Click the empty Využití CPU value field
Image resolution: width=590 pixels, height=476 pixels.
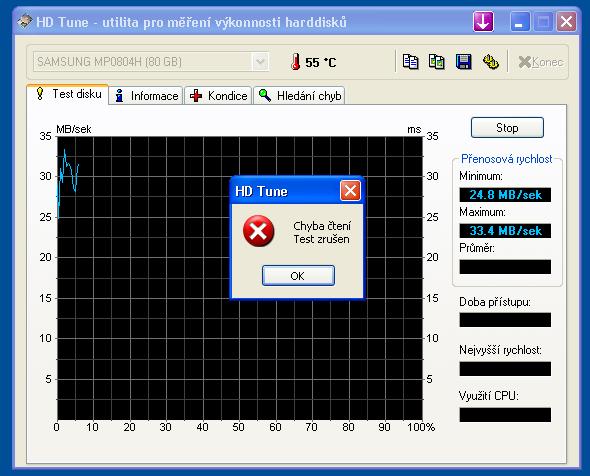[505, 415]
